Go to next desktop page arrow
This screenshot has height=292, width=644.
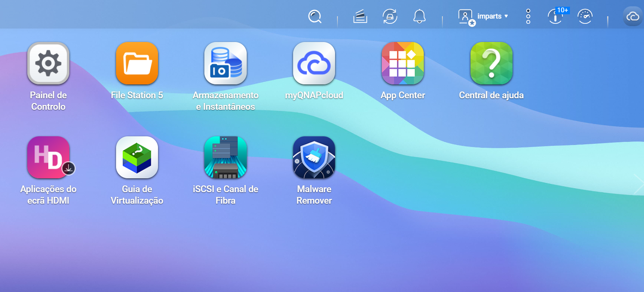[638, 184]
